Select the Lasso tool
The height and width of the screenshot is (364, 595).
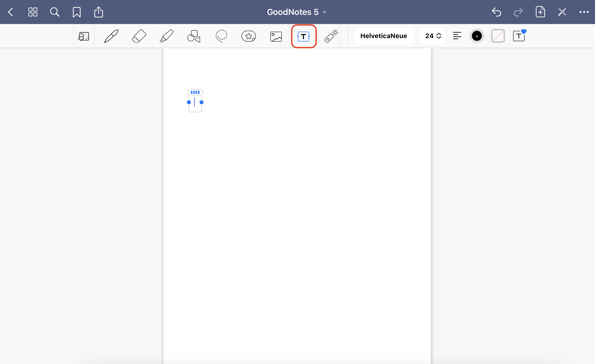tap(221, 36)
